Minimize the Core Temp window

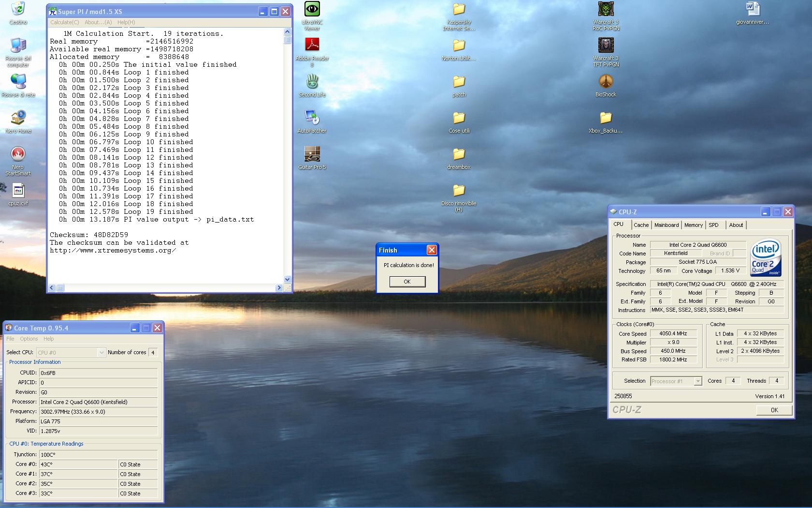[x=135, y=328]
